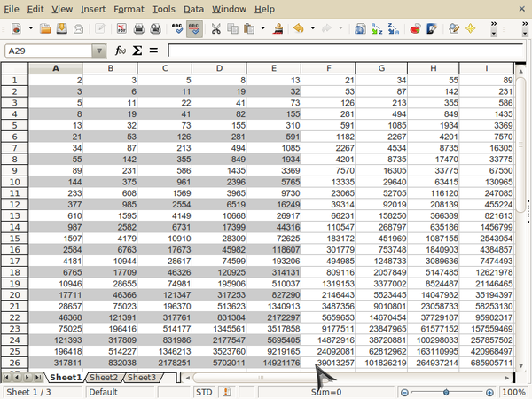Open the File menu

pyautogui.click(x=12, y=9)
